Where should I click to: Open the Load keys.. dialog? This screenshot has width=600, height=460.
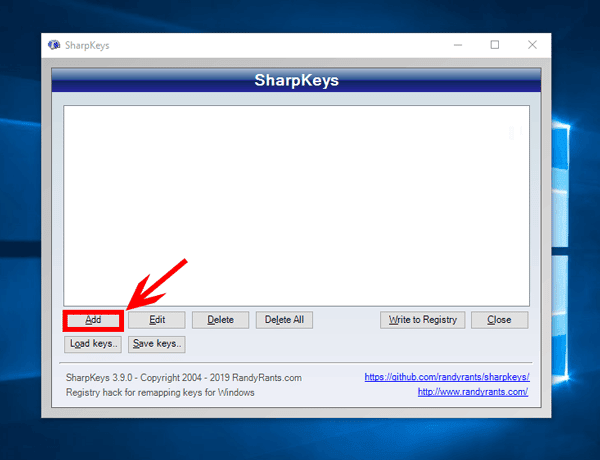point(93,344)
